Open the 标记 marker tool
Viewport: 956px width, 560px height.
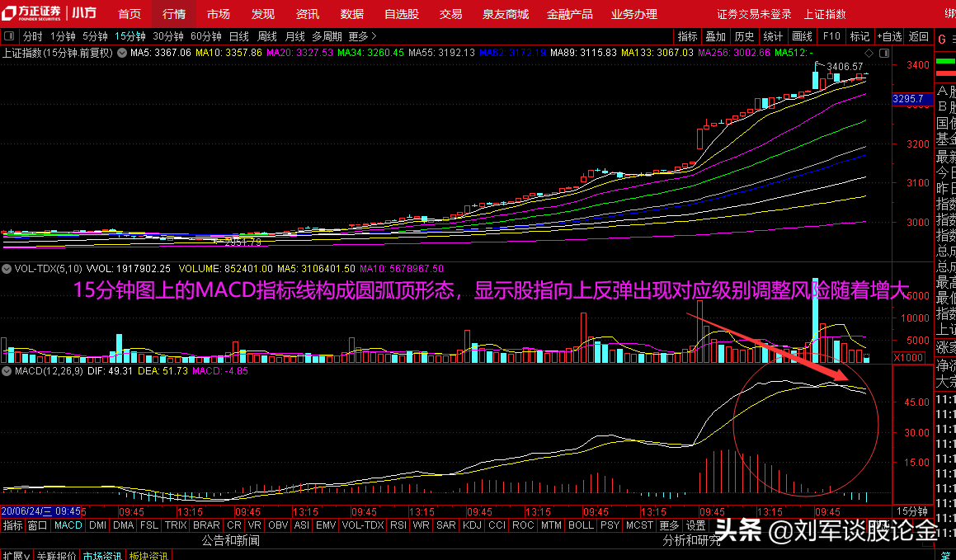(859, 35)
